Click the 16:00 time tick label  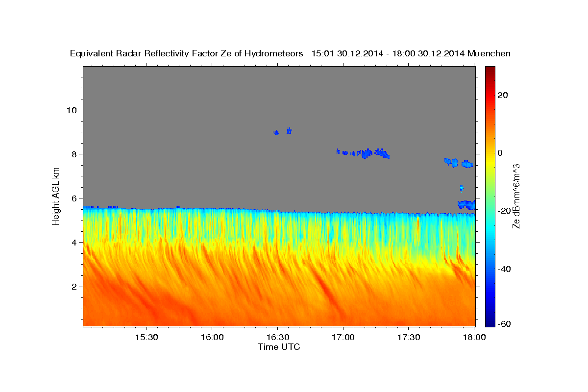pyautogui.click(x=212, y=338)
